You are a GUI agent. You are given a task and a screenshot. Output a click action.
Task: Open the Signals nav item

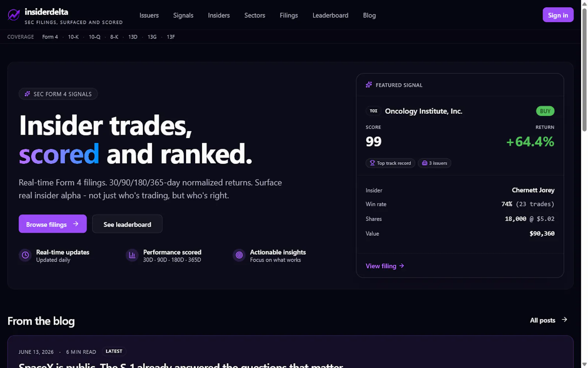coord(183,15)
